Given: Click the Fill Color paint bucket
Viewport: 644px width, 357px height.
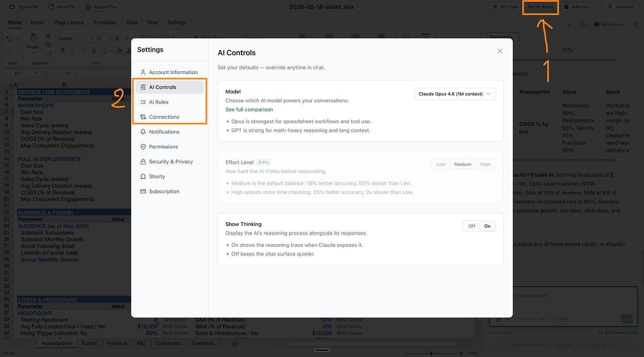Looking at the screenshot, I should tap(119, 50).
